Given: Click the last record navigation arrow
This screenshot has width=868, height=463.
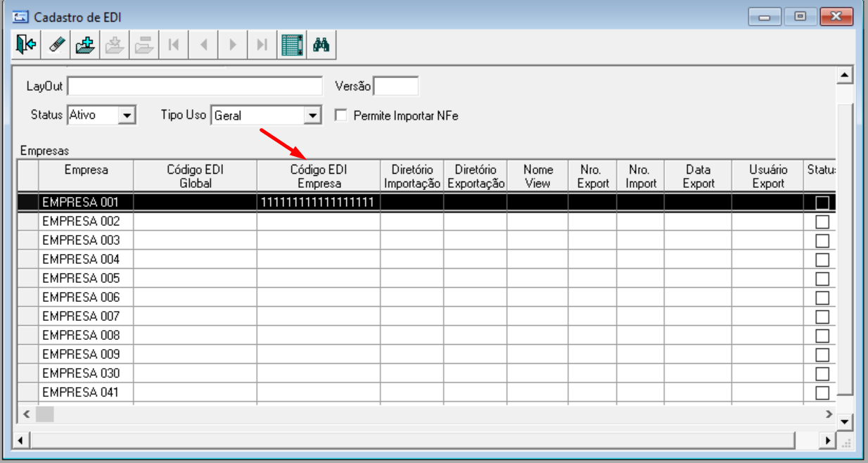Looking at the screenshot, I should pos(262,45).
